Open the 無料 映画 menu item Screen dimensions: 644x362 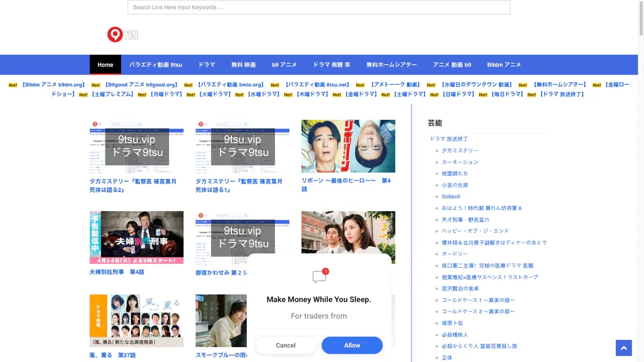point(244,65)
